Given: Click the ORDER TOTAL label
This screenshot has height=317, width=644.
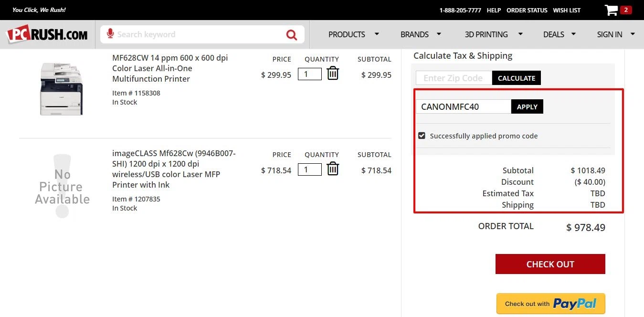Looking at the screenshot, I should (x=506, y=226).
